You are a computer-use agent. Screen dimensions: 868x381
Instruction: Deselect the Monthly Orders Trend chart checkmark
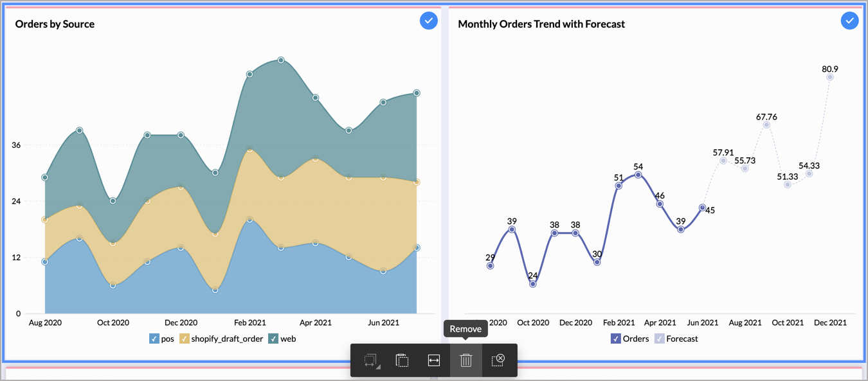point(849,21)
